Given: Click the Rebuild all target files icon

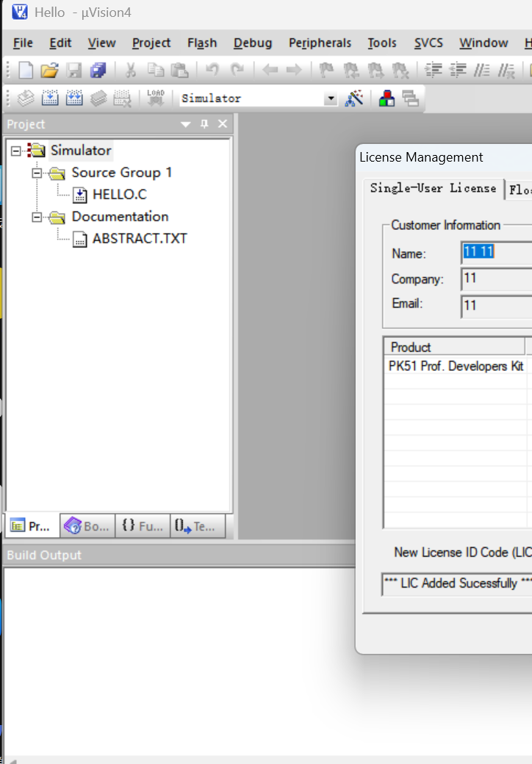Looking at the screenshot, I should (74, 98).
